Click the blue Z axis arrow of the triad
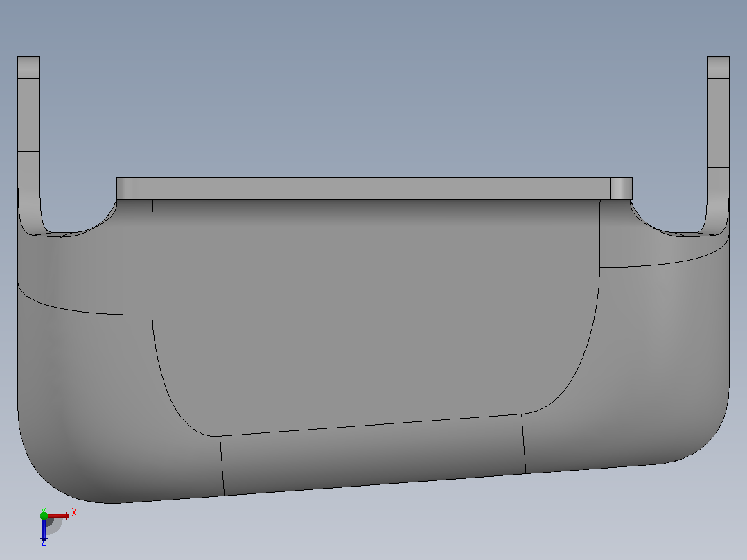 coord(44,530)
